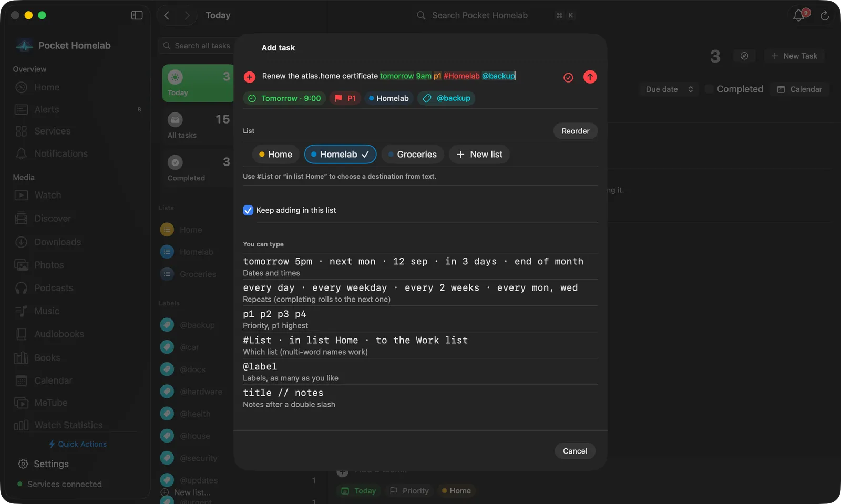Switch to the Calendar view button
This screenshot has width=841, height=504.
[x=799, y=89]
